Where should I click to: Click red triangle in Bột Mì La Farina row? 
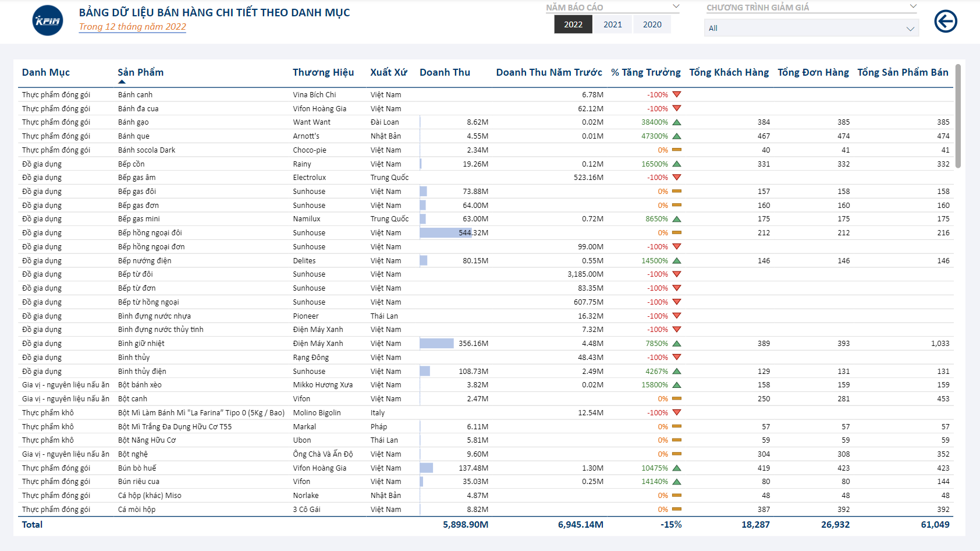click(x=677, y=412)
